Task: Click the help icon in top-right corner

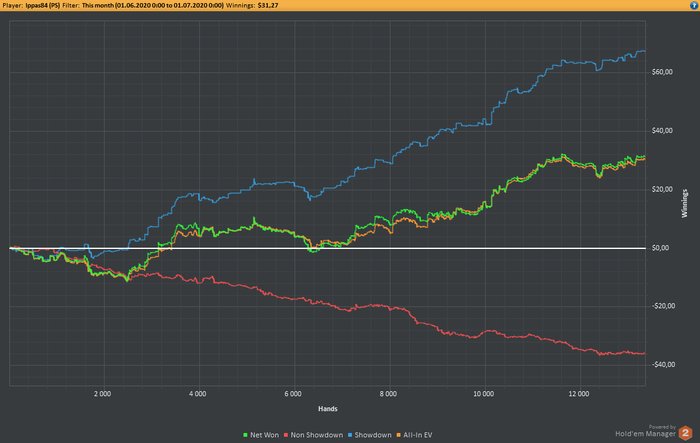Action: [x=696, y=5]
